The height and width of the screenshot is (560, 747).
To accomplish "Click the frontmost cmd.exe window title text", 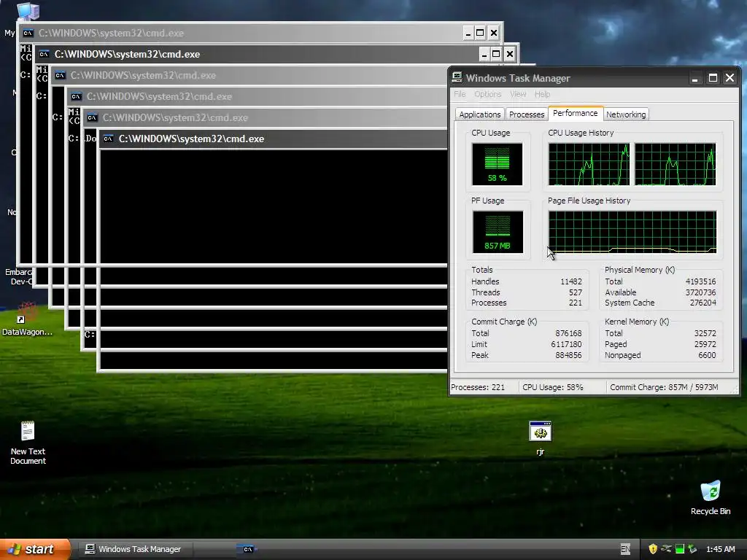I will [192, 139].
